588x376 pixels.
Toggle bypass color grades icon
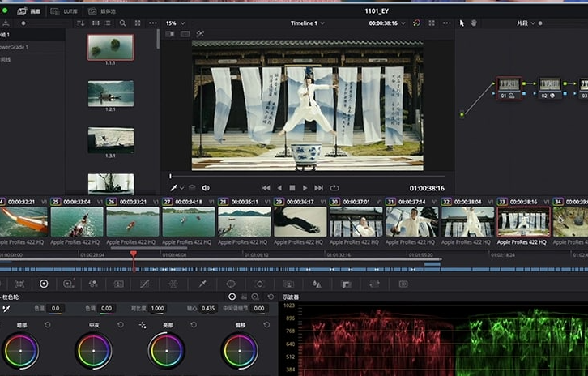(416, 23)
